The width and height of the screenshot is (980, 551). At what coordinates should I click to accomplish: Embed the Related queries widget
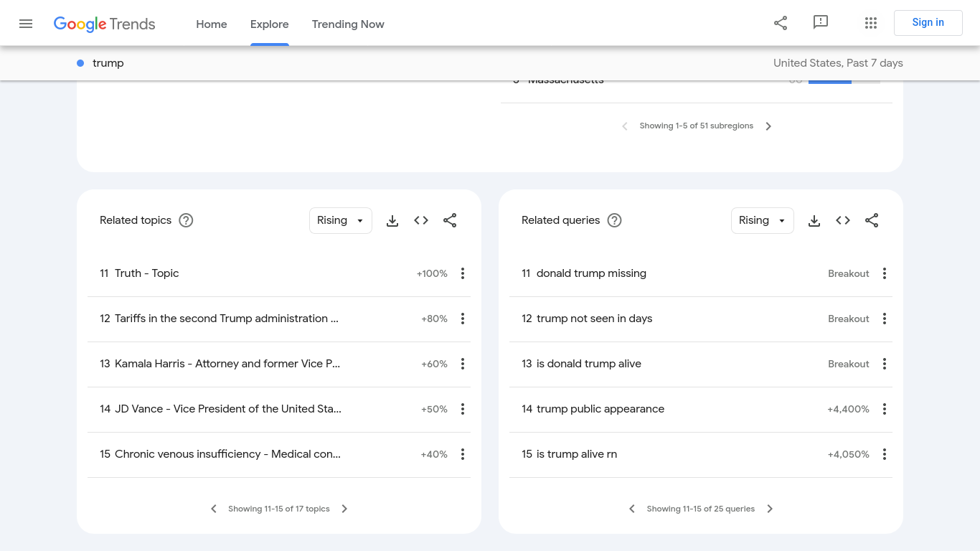pyautogui.click(x=843, y=221)
